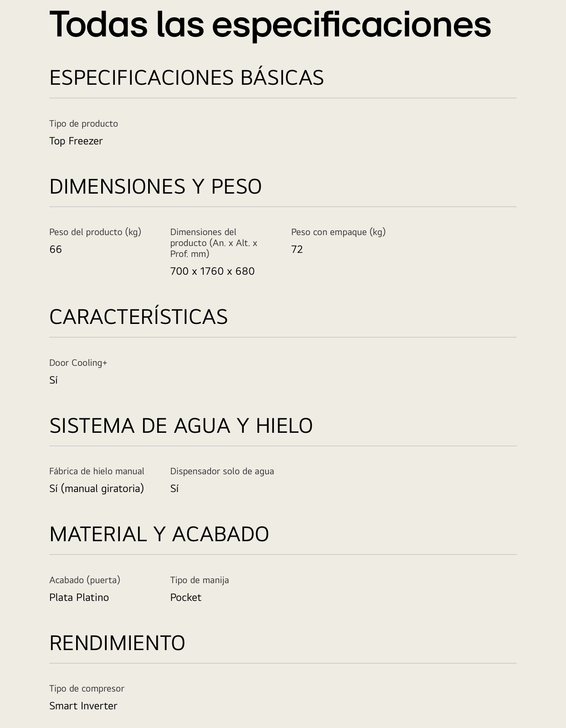Click the DIMENSIONES Y PESO heading
Screen dimensions: 566x728
pos(155,186)
